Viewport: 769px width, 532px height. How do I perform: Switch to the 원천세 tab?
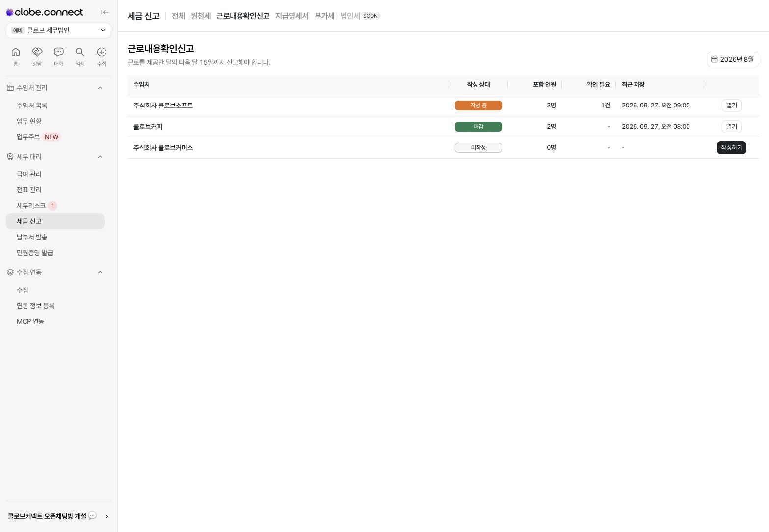click(x=201, y=16)
